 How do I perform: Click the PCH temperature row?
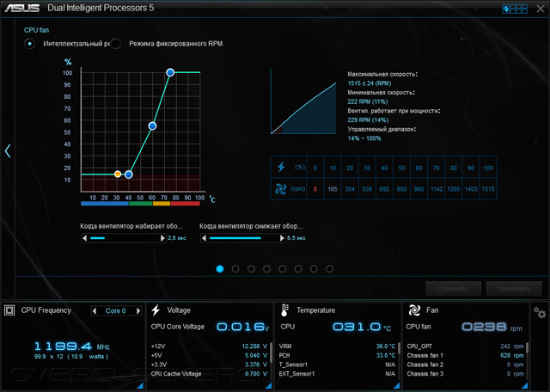(x=337, y=355)
